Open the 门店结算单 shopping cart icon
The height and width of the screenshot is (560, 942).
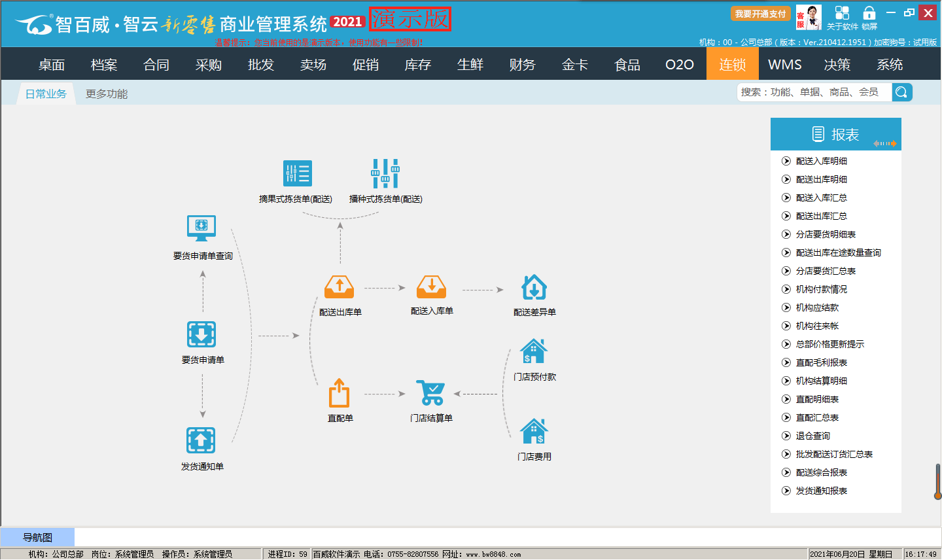click(431, 393)
